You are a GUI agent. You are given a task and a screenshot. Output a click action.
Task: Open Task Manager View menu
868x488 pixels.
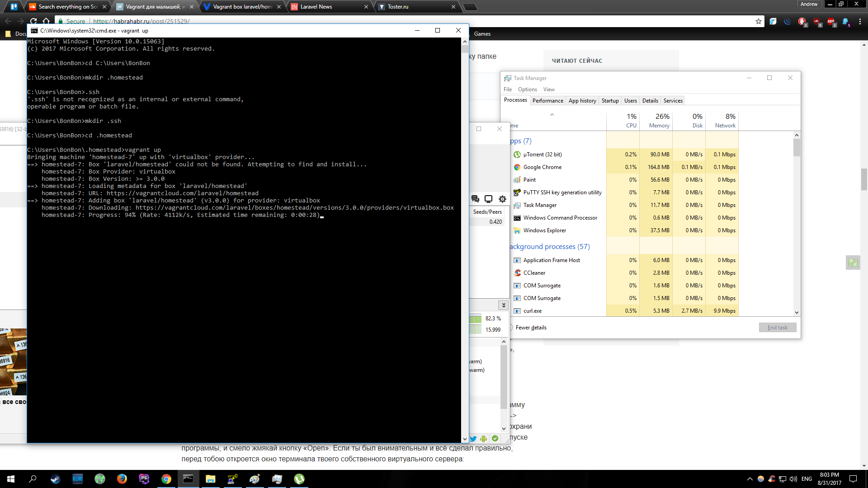(x=549, y=89)
